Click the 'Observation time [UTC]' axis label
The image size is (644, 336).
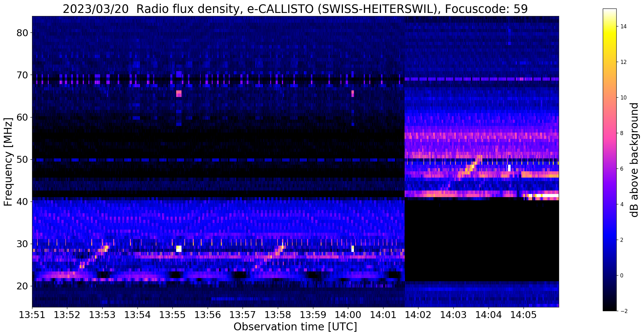pos(295,327)
